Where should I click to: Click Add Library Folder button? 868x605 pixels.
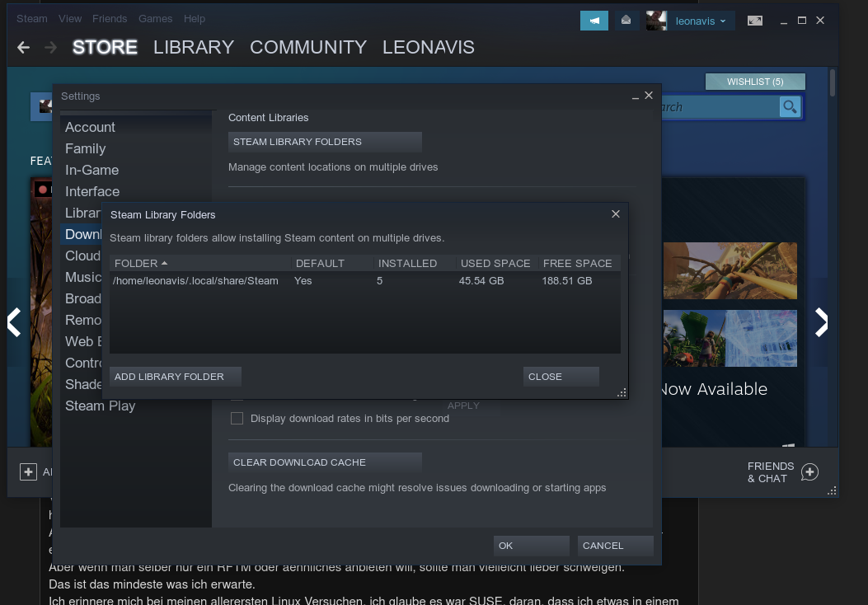[175, 377]
